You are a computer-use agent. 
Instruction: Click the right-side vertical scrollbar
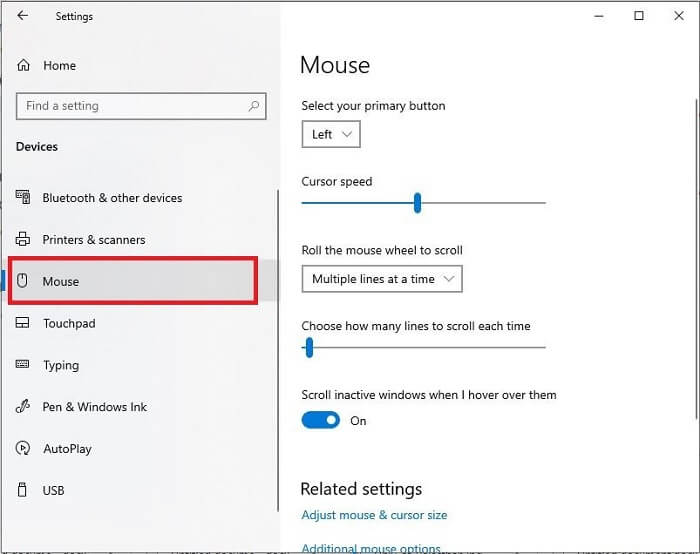point(696,259)
